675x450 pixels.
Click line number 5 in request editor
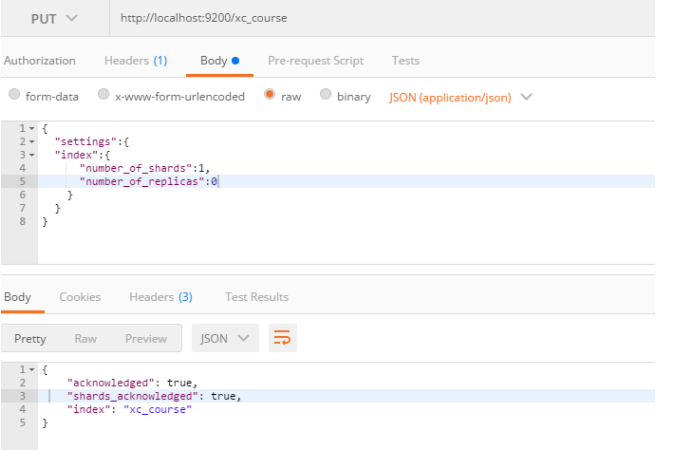point(22,181)
